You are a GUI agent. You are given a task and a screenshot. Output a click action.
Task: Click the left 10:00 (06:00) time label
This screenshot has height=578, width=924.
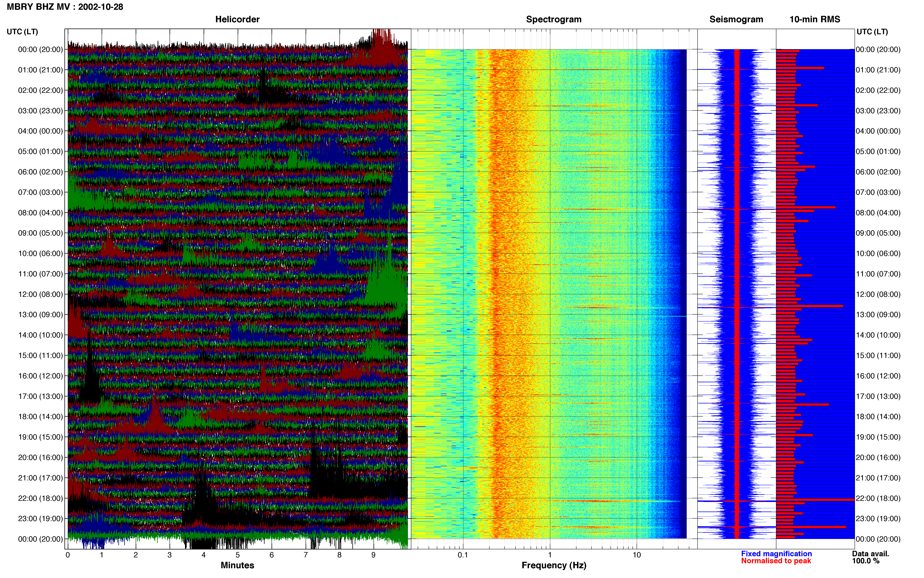[x=41, y=253]
